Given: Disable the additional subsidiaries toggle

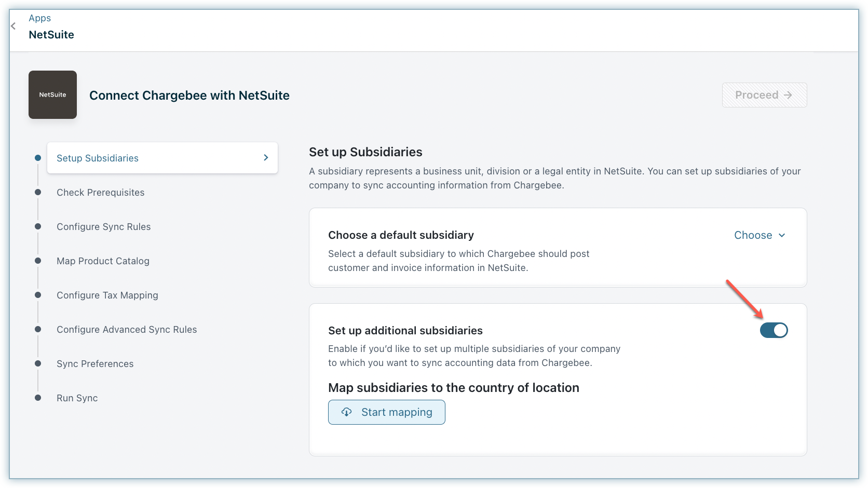Looking at the screenshot, I should pyautogui.click(x=774, y=330).
